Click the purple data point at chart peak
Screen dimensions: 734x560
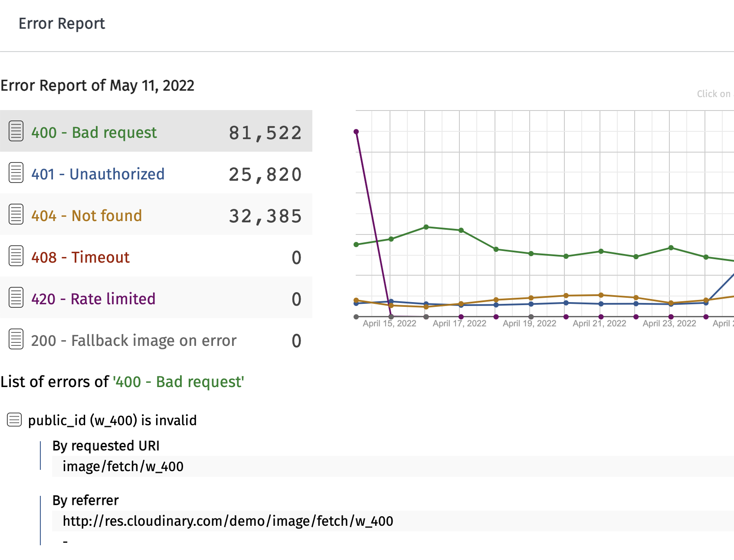(356, 132)
